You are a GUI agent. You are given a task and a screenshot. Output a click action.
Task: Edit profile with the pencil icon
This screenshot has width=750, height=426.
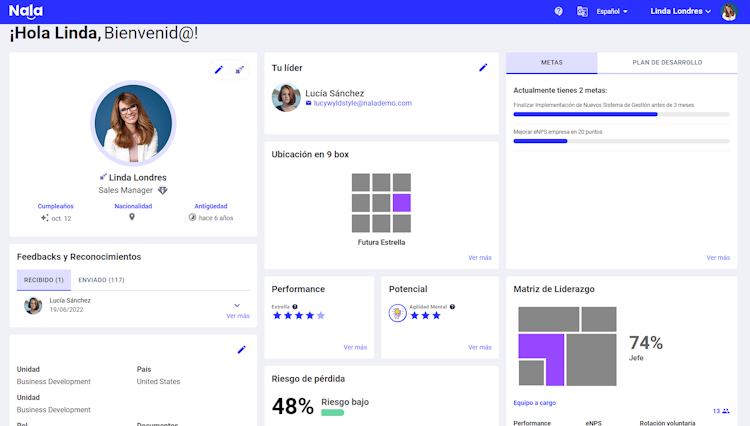pyautogui.click(x=219, y=70)
